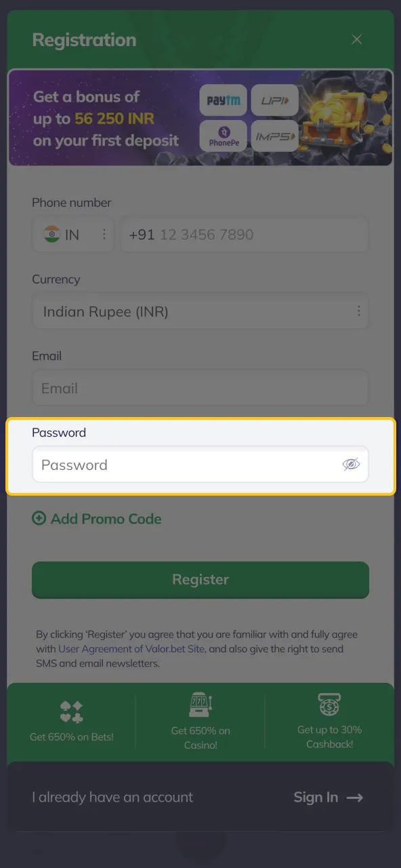Screen dimensions: 401x868
Task: Click the Email input field
Action: [200, 388]
